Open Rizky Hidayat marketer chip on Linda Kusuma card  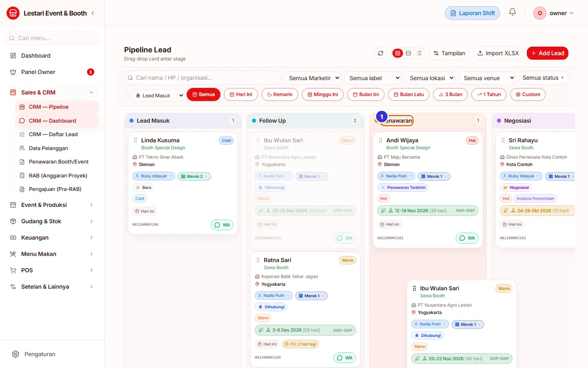[x=154, y=176]
